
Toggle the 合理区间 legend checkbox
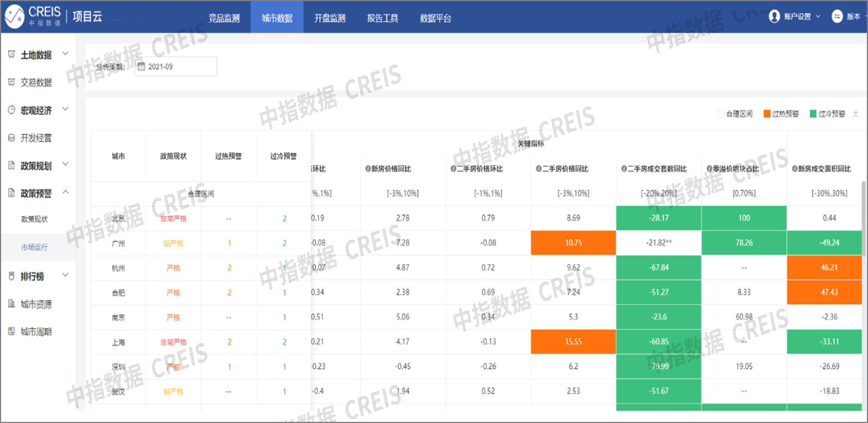click(x=720, y=114)
